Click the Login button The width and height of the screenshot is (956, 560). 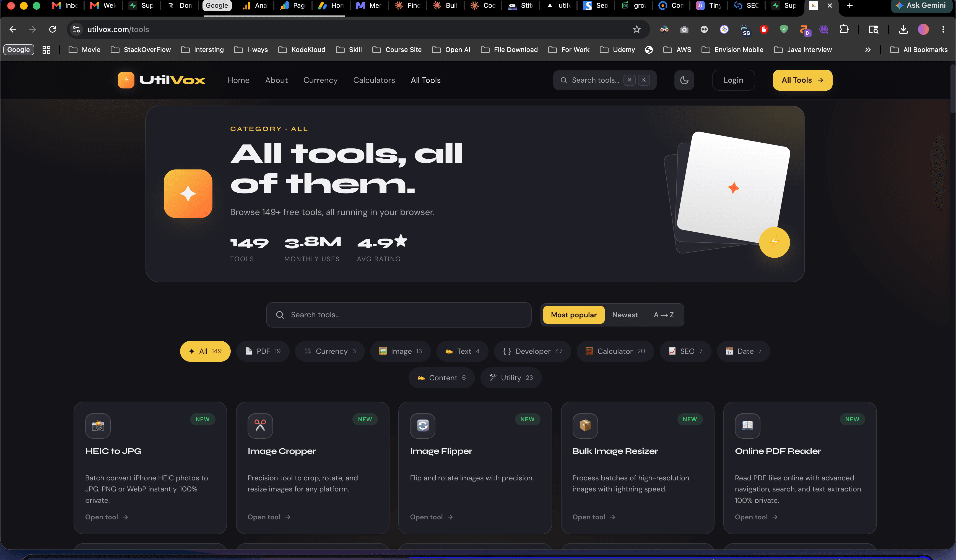pyautogui.click(x=733, y=80)
